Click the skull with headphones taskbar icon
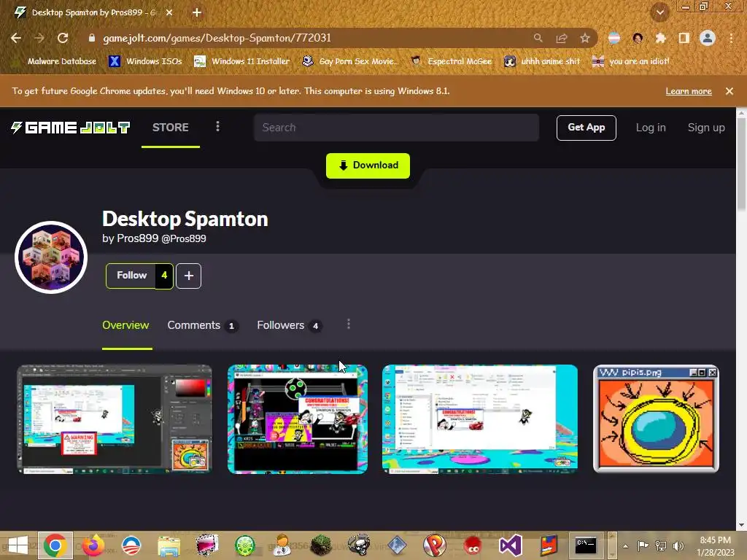 tap(359, 545)
